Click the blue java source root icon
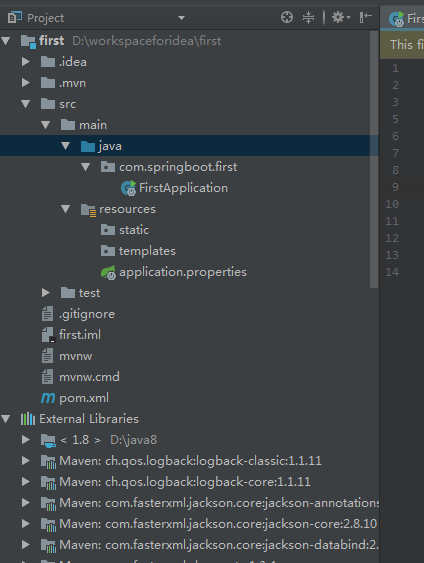The height and width of the screenshot is (563, 424). [x=88, y=146]
